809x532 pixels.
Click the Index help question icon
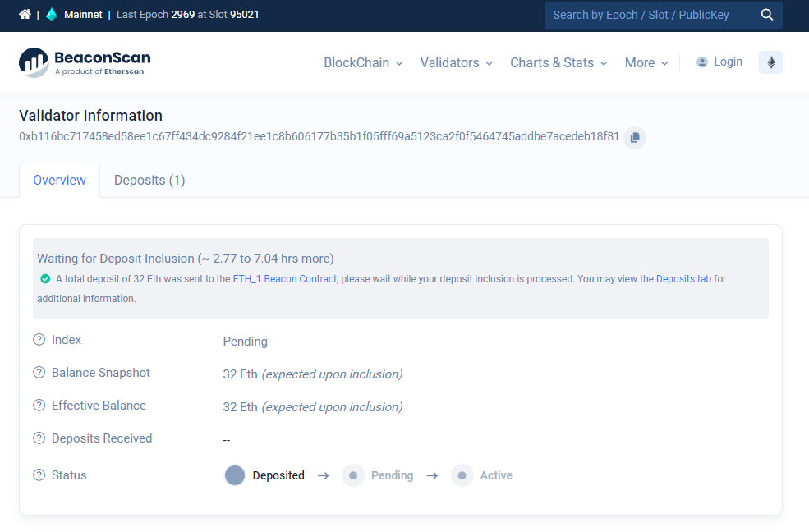click(x=39, y=340)
